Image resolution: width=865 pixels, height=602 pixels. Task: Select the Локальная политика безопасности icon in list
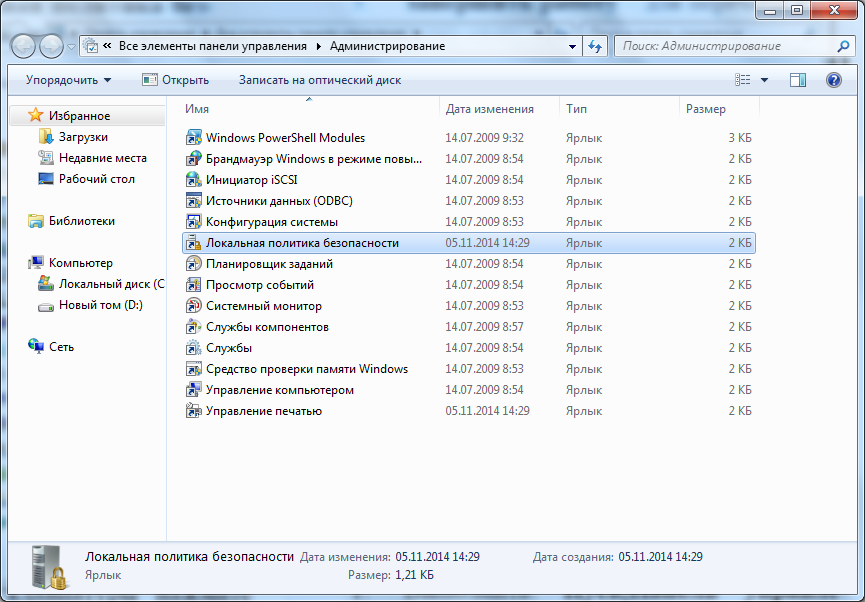pyautogui.click(x=193, y=242)
